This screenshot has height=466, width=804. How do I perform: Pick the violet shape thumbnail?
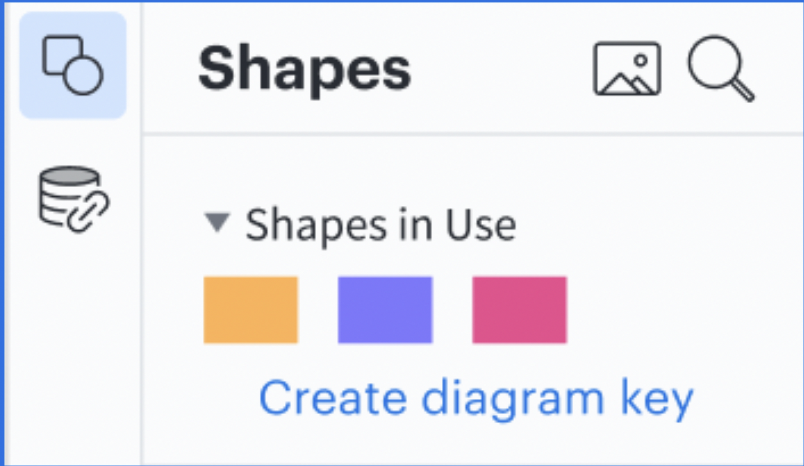pyautogui.click(x=385, y=310)
